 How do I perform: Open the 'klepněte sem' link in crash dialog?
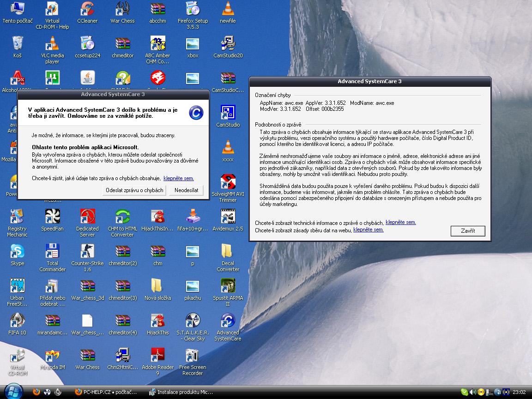click(178, 178)
